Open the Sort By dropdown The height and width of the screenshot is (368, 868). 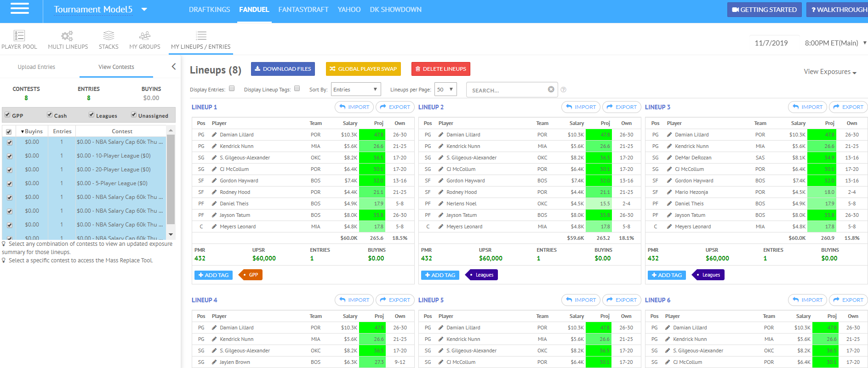click(x=356, y=89)
